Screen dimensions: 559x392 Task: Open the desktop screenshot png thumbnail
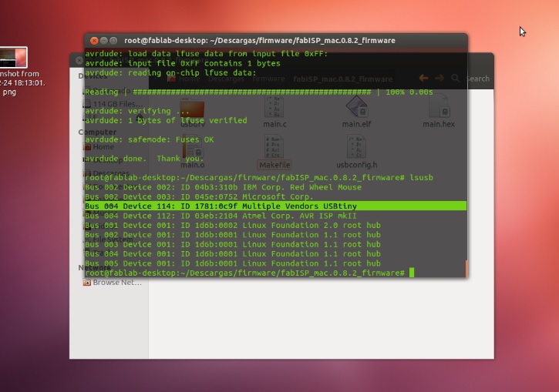point(14,57)
